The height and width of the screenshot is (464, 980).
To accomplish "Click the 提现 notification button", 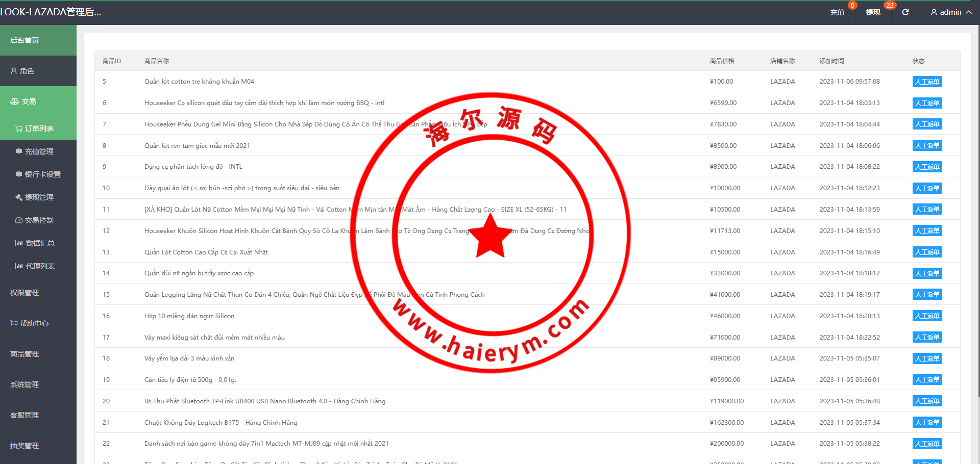I will 873,12.
